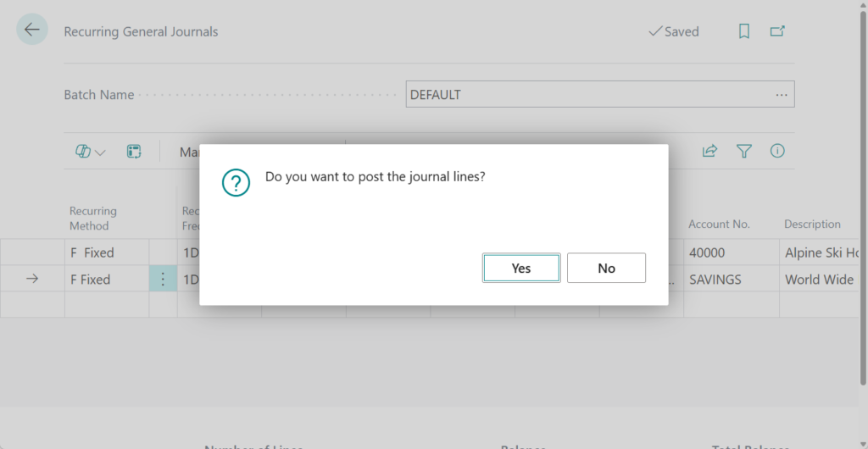Click the Copilot icon in toolbar

tap(83, 152)
